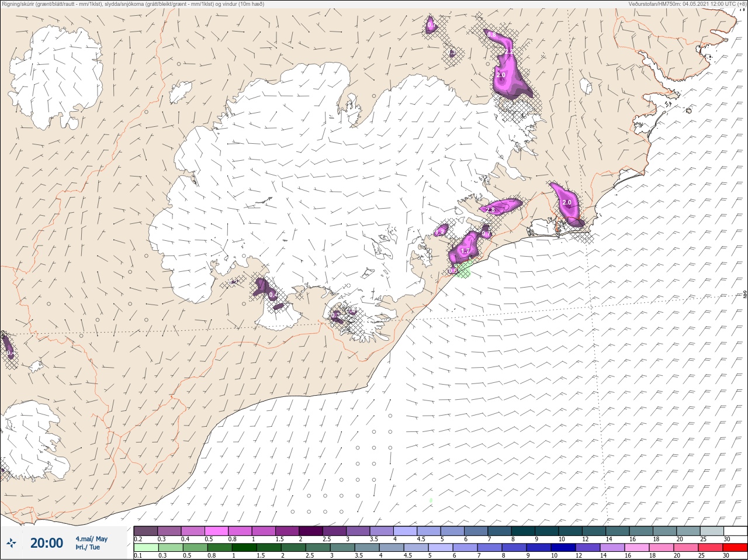Viewport: 748px width, 560px height.
Task: Click the 'þri./ Tue' weekday label
Action: click(x=88, y=547)
